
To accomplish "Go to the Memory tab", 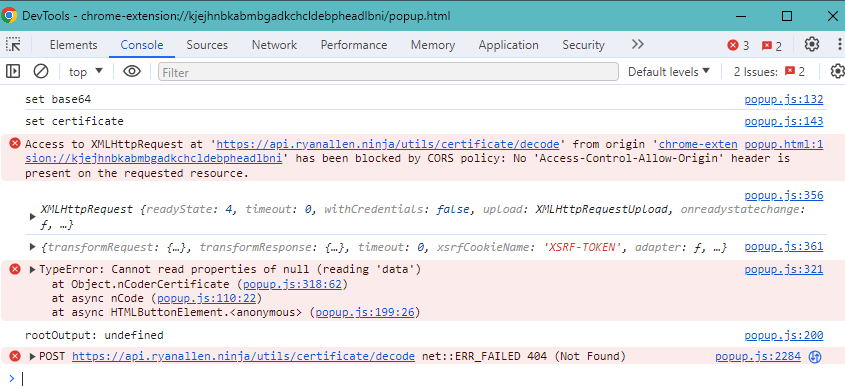I will (433, 45).
